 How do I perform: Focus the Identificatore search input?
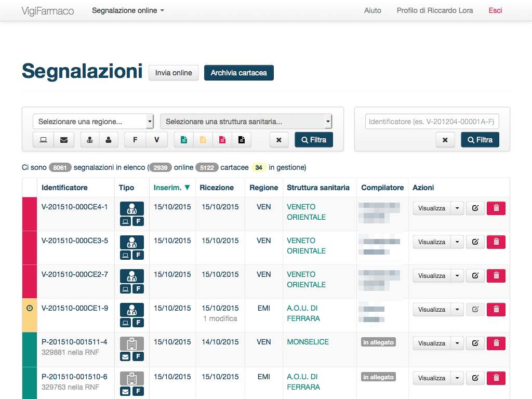432,122
